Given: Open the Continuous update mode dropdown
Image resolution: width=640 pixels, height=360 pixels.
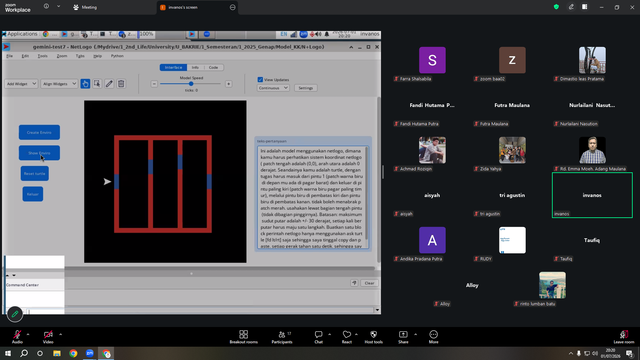Looking at the screenshot, I should [x=273, y=88].
